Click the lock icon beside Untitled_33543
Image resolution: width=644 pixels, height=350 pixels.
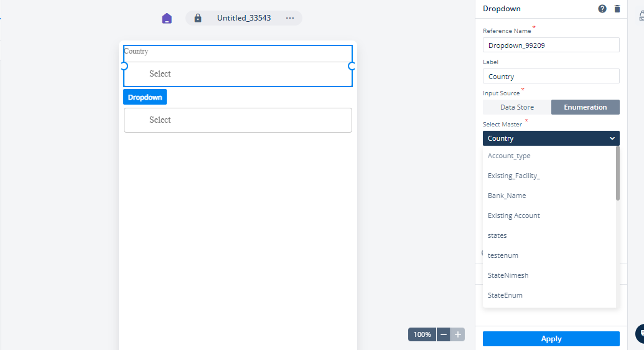click(x=197, y=18)
